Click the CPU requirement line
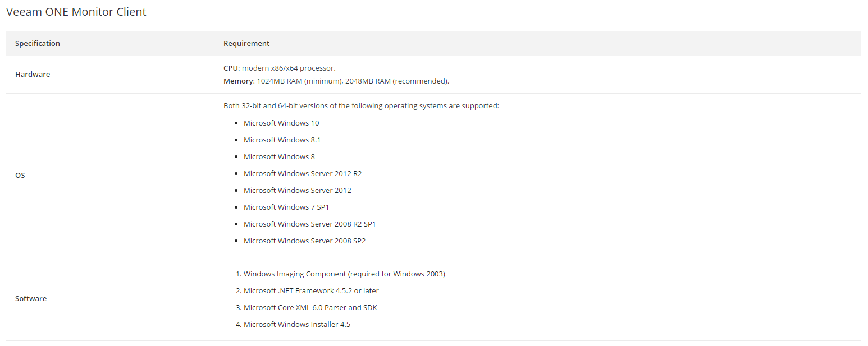This screenshot has width=868, height=346. point(280,68)
